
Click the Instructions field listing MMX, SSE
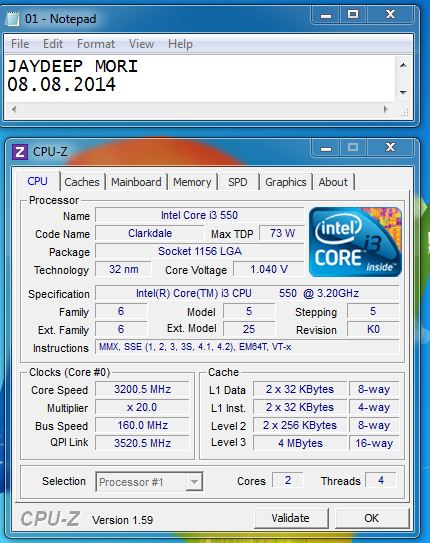(247, 347)
